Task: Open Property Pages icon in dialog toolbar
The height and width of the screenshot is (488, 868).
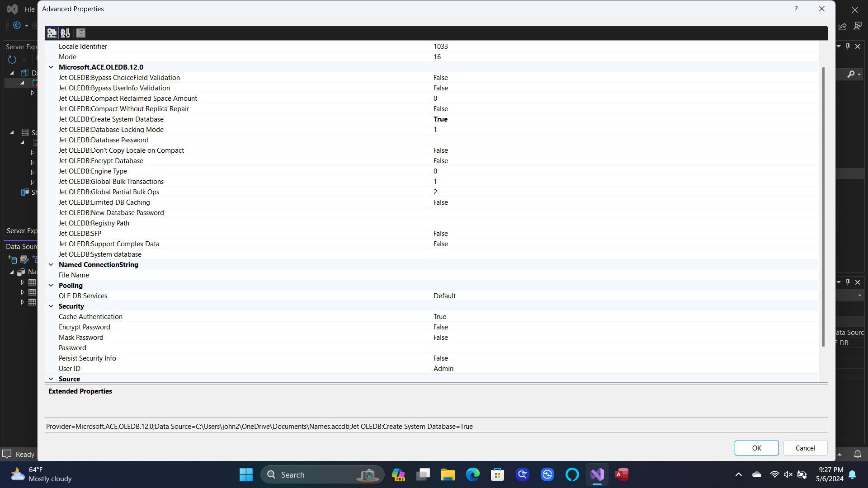Action: tap(81, 33)
